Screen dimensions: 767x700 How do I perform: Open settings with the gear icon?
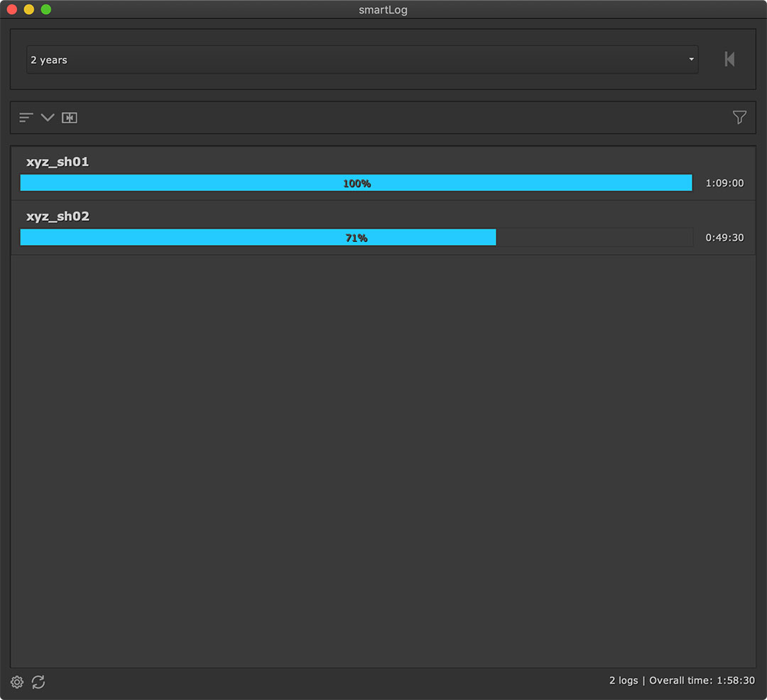click(x=17, y=682)
